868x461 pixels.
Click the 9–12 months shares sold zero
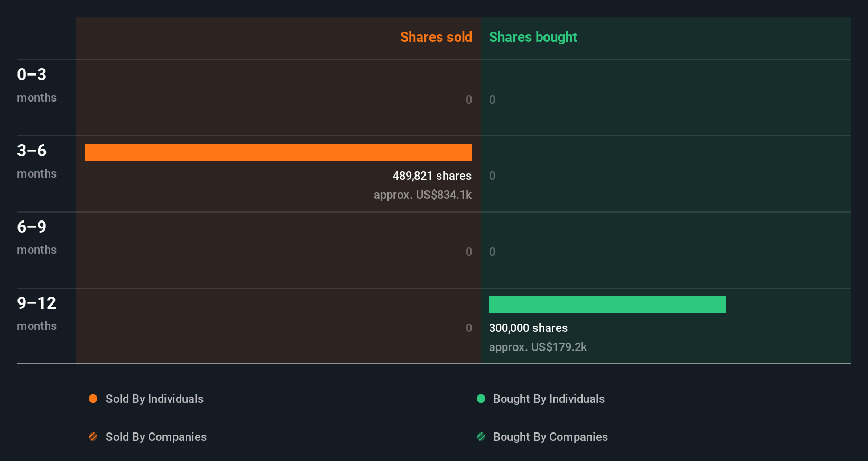point(469,328)
